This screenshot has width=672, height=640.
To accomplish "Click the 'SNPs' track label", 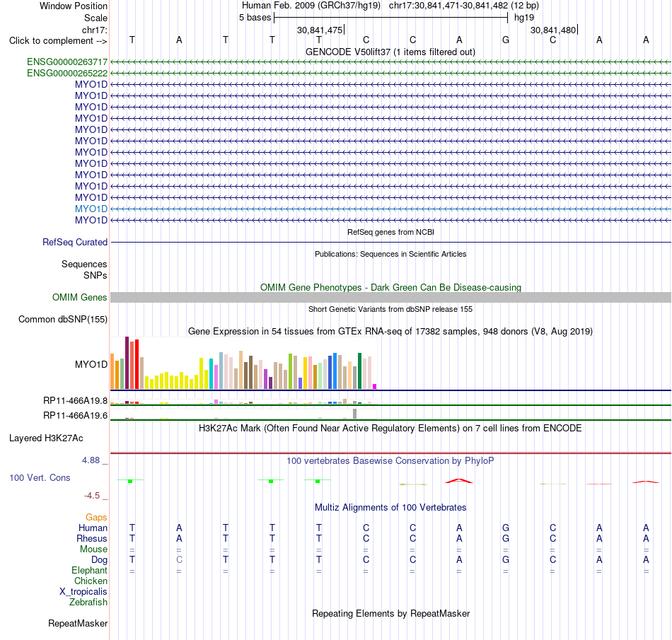I will [x=95, y=275].
